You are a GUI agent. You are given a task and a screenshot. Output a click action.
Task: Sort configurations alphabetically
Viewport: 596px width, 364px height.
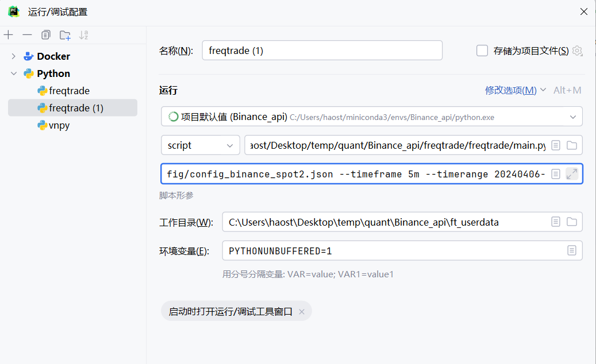[83, 35]
